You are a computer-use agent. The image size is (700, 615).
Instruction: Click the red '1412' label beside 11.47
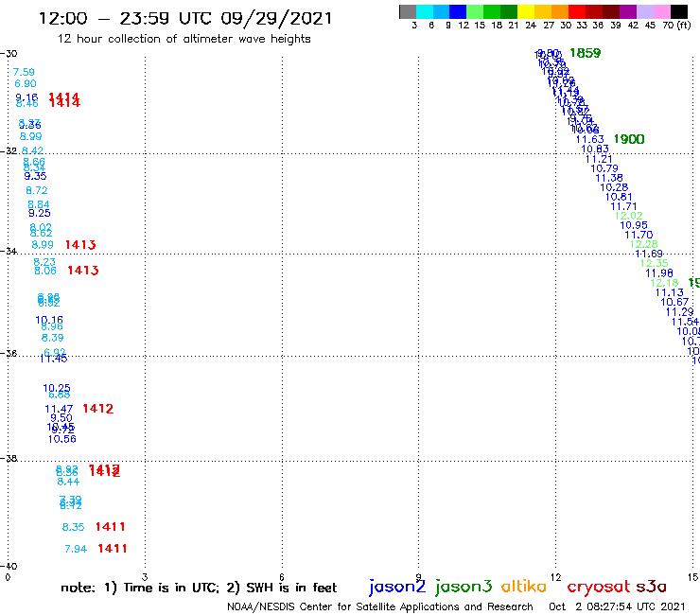tap(98, 409)
